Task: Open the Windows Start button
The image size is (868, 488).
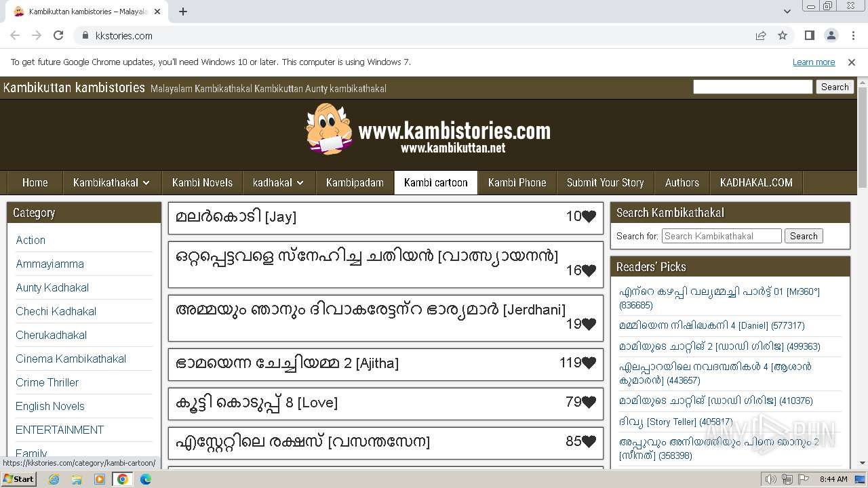Action: point(18,479)
